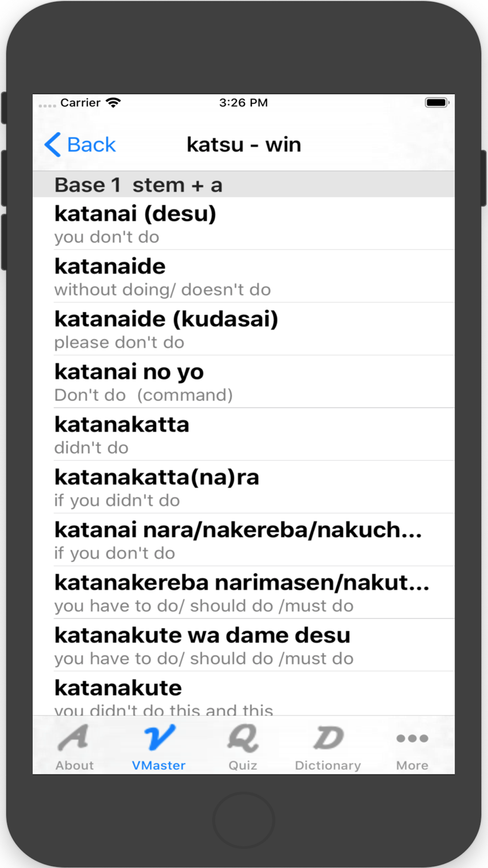The width and height of the screenshot is (488, 868).
Task: Open the VMaster tab icon
Action: [159, 738]
